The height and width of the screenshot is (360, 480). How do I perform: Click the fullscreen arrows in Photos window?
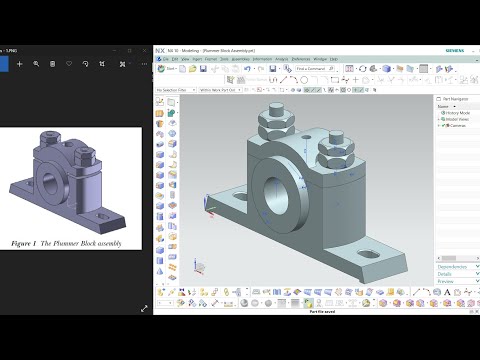tap(144, 309)
